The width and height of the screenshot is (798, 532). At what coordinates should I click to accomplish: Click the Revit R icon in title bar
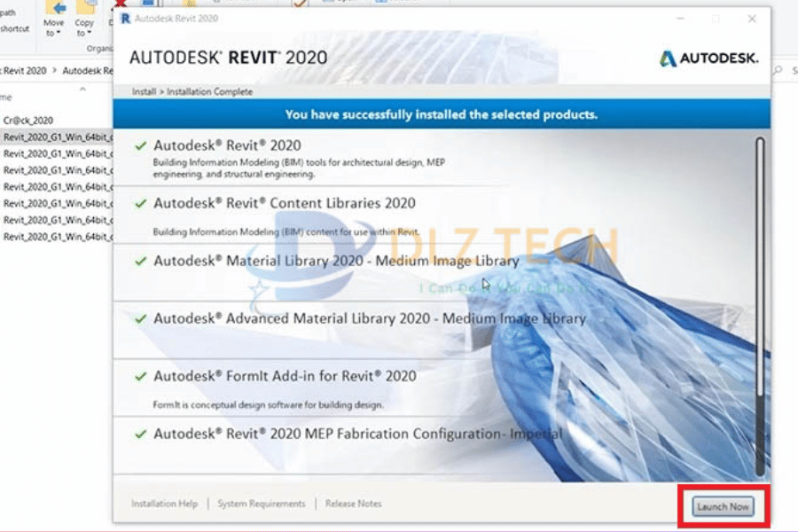tap(125, 18)
